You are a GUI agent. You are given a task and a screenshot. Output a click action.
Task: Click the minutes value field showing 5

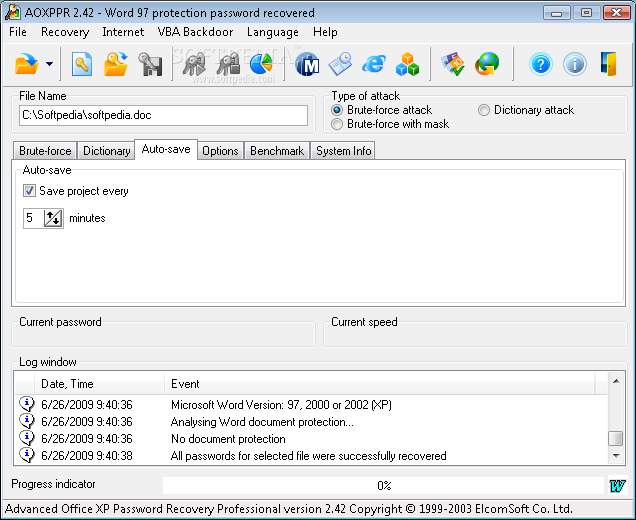pyautogui.click(x=33, y=218)
